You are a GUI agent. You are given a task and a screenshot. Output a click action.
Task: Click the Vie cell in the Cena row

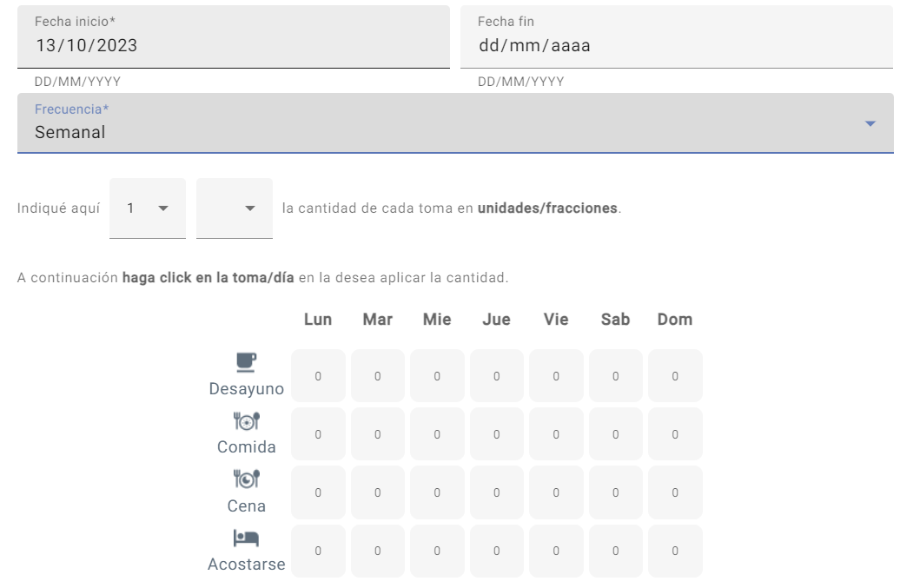tap(556, 492)
